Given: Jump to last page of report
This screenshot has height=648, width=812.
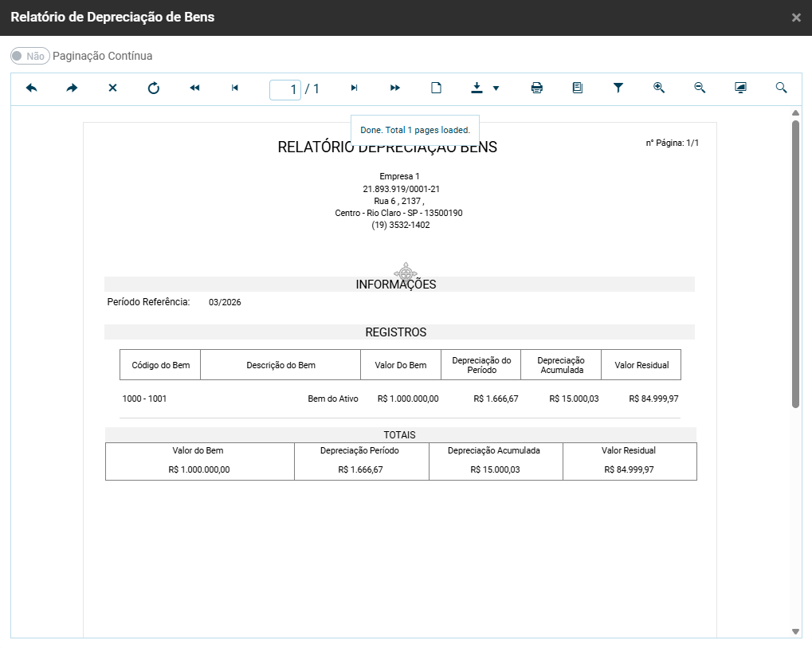Looking at the screenshot, I should [395, 88].
